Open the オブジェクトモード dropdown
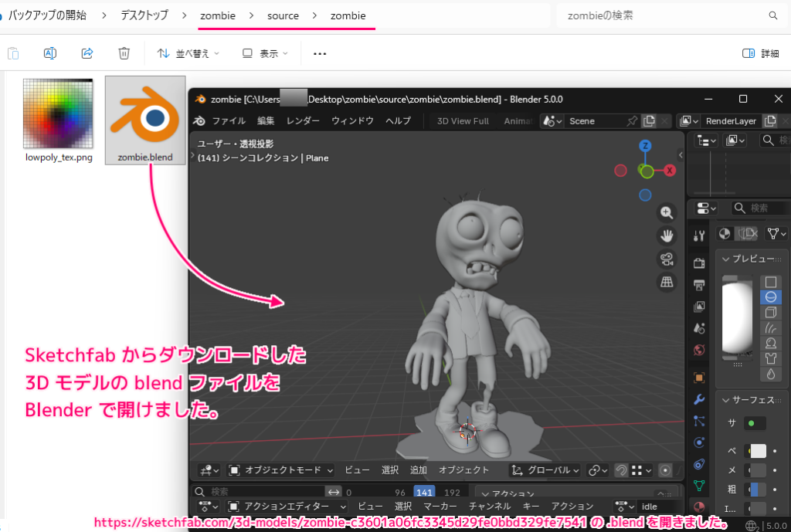 [x=278, y=469]
